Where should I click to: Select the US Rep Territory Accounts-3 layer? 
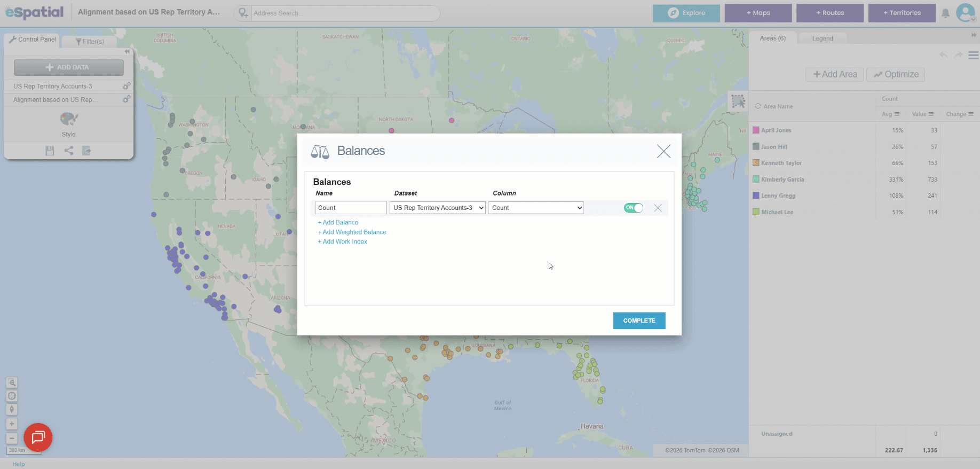53,87
